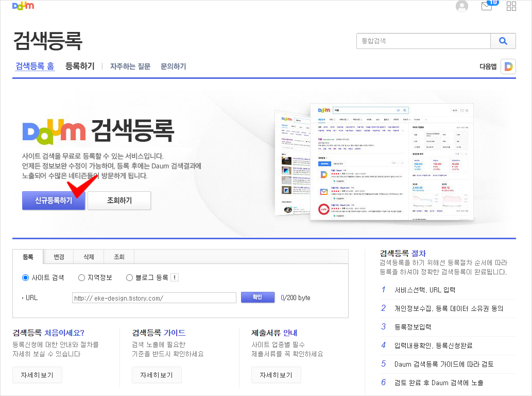The width and height of the screenshot is (532, 396).
Task: Click the 신규등록하기 button
Action: pyautogui.click(x=54, y=201)
